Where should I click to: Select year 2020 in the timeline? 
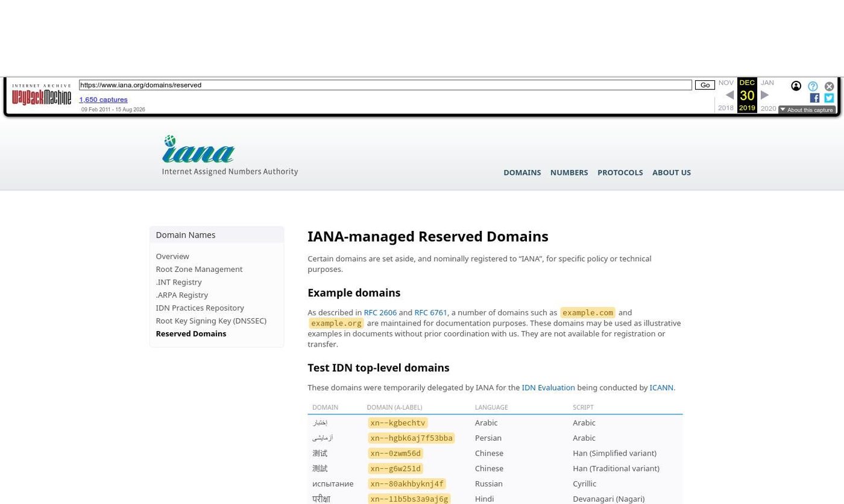point(768,109)
